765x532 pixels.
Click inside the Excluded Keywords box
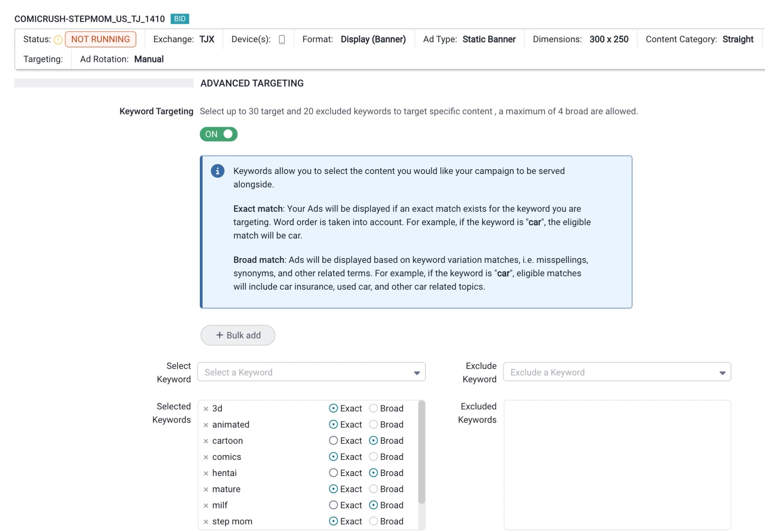(617, 465)
